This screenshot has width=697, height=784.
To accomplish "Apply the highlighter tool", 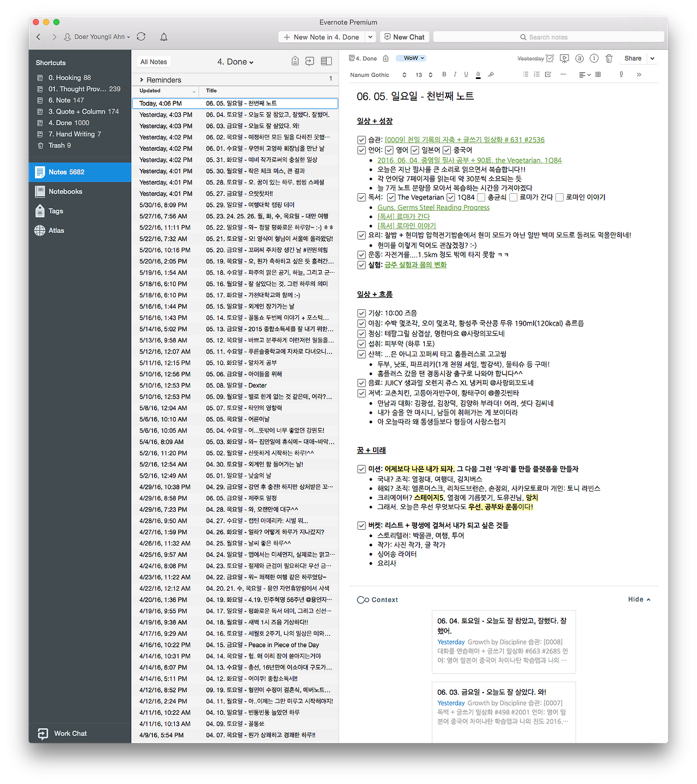I will 491,75.
